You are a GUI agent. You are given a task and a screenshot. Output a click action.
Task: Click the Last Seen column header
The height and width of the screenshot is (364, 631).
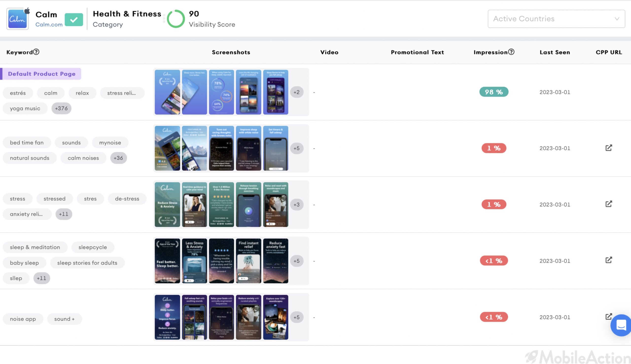click(555, 52)
